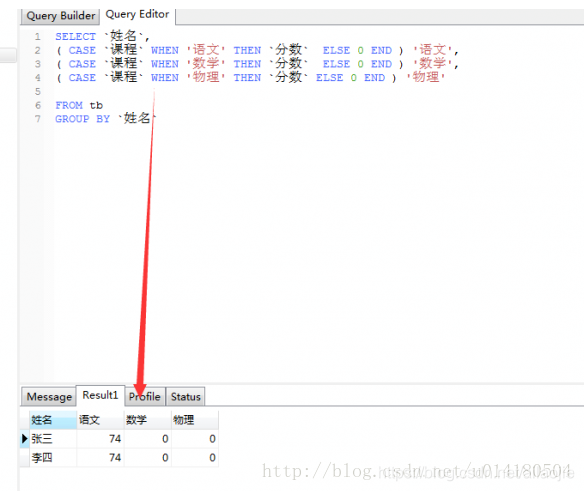Click the 姓名 column header
This screenshot has height=491, width=584.
[x=53, y=420]
